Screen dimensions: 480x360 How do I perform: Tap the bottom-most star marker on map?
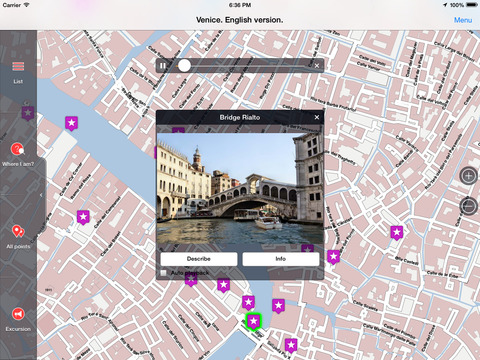tap(291, 345)
